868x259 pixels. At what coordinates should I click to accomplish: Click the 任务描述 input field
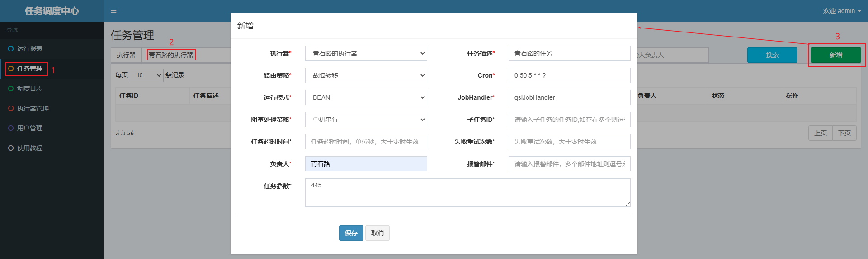[570, 53]
